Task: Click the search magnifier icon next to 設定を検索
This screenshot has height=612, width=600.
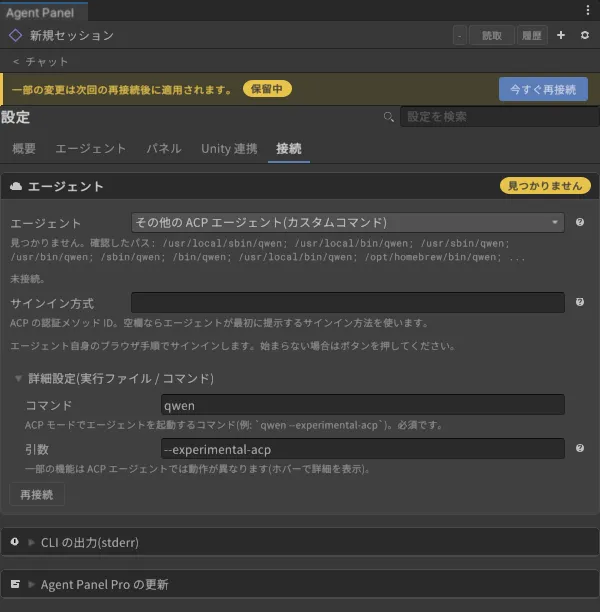Action: (388, 117)
